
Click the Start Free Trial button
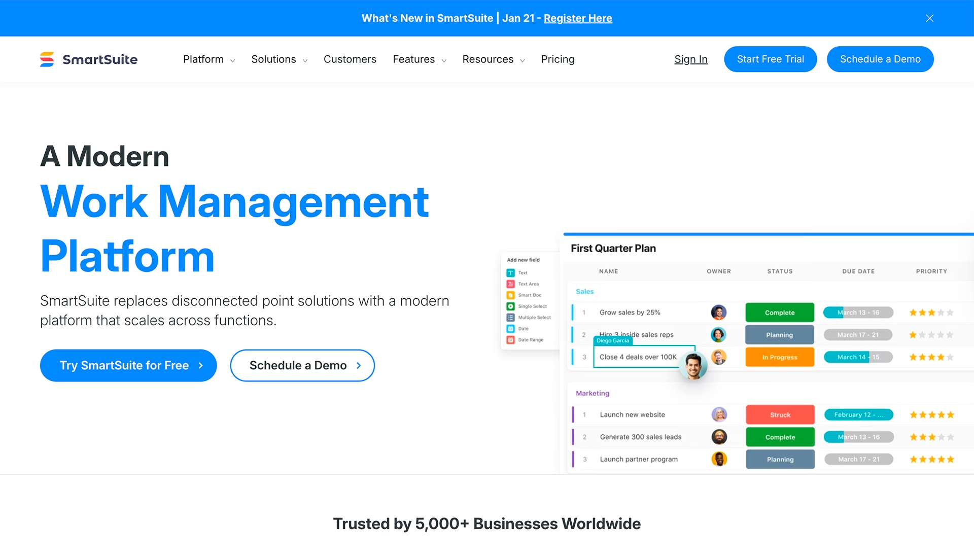(770, 59)
